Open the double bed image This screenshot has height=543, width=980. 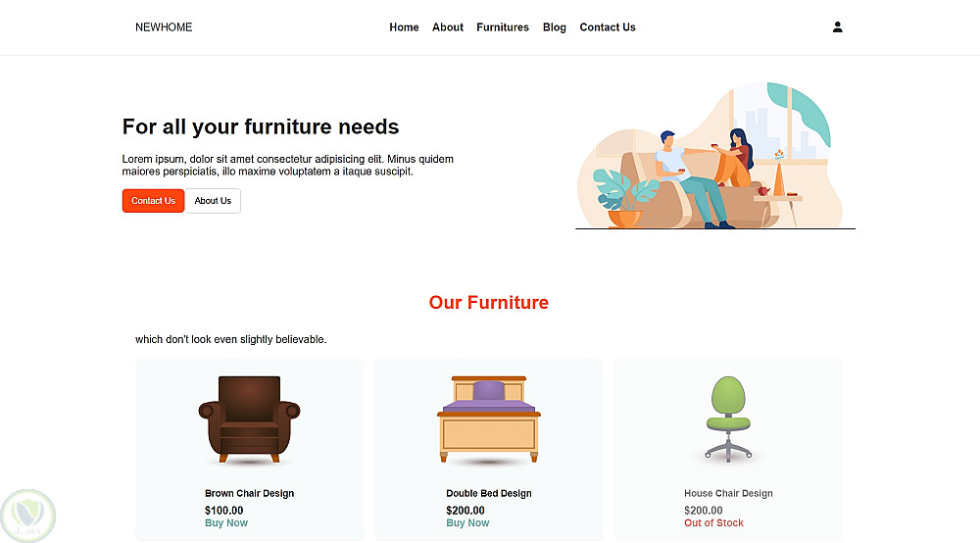point(489,420)
